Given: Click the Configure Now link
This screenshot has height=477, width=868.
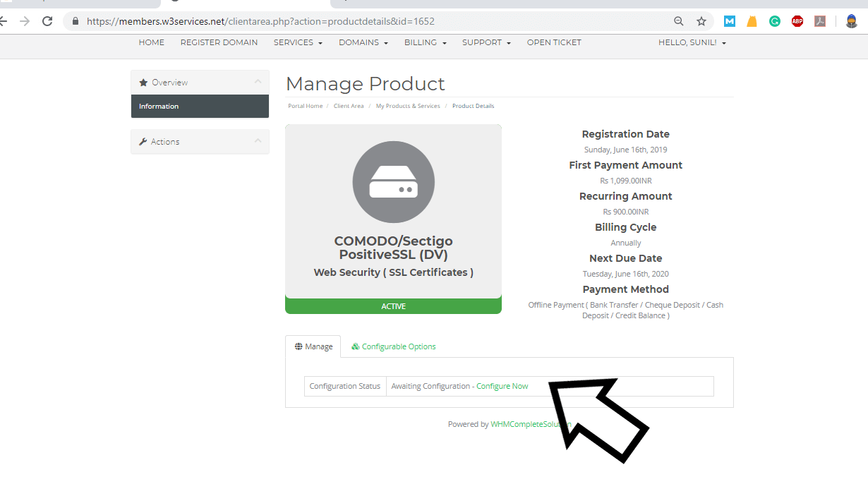Looking at the screenshot, I should (502, 386).
